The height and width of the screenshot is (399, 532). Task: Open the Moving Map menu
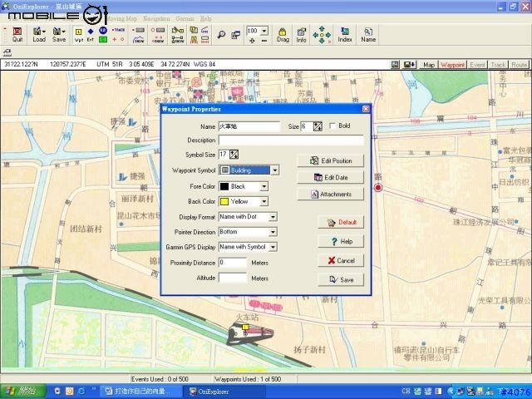pyautogui.click(x=122, y=18)
